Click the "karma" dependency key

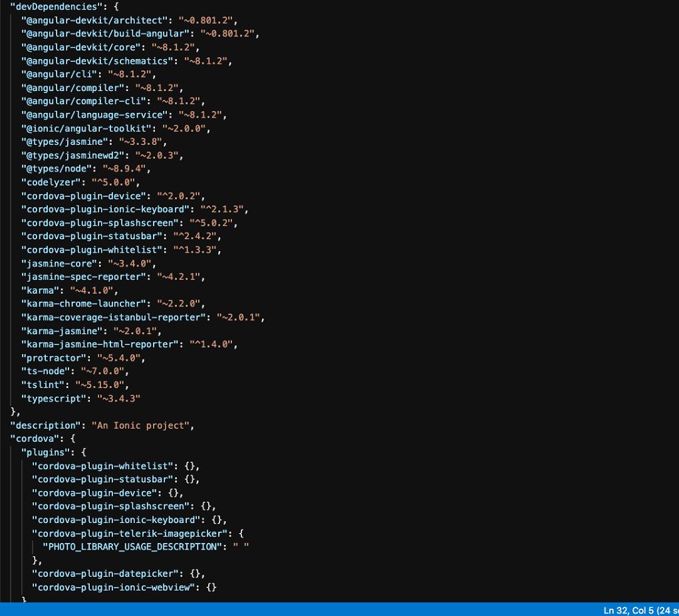(x=41, y=290)
